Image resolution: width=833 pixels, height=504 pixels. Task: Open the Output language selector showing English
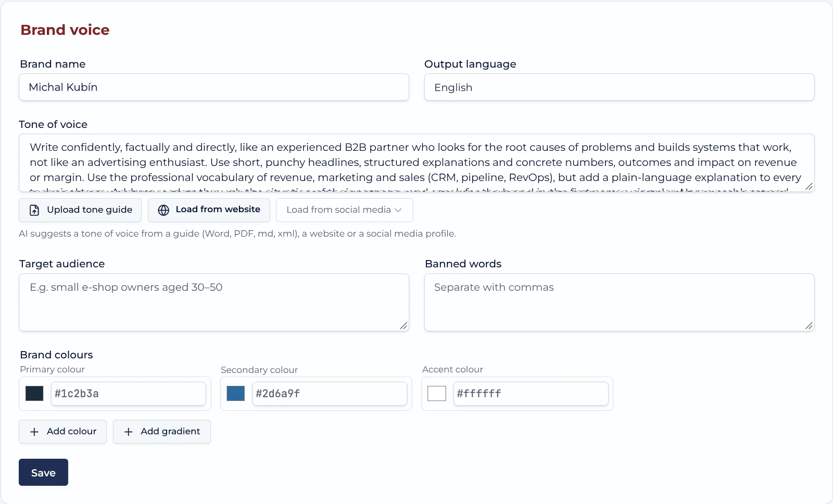(619, 87)
